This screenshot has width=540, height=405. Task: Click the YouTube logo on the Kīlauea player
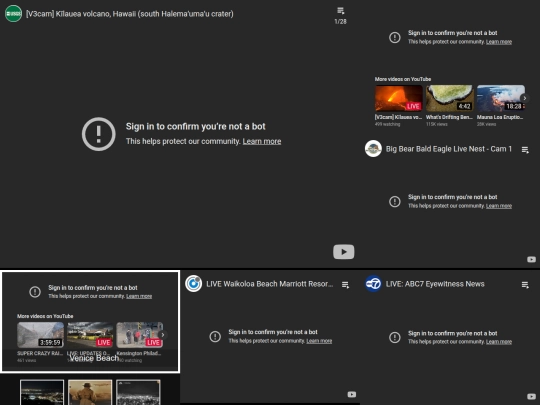pyautogui.click(x=343, y=252)
